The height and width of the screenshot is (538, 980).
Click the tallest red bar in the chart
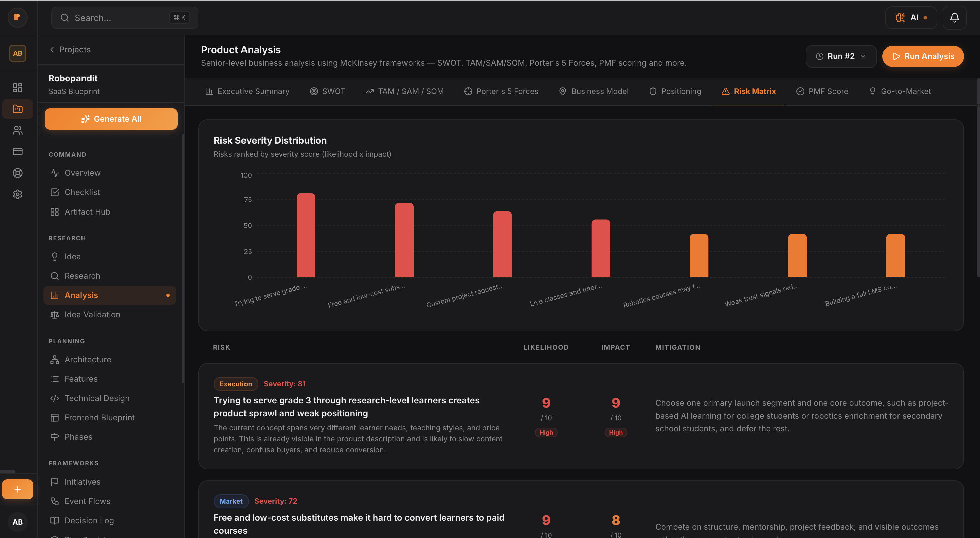(x=306, y=235)
